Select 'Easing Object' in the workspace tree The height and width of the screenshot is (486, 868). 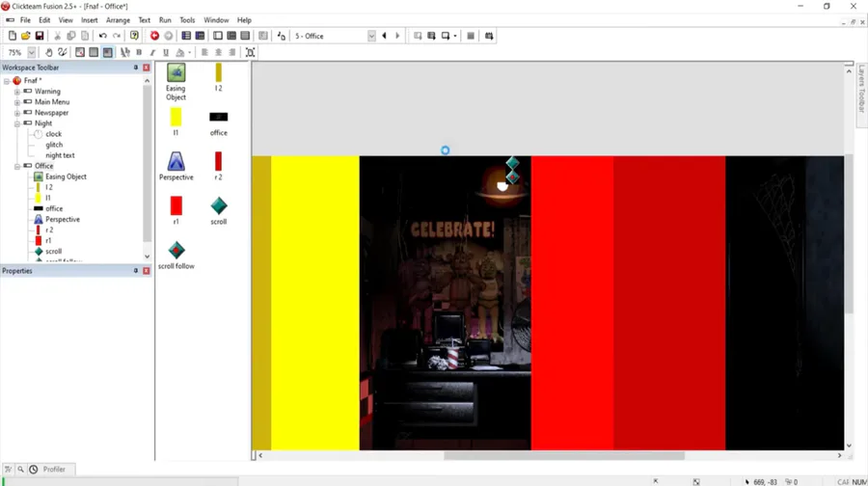coord(66,176)
